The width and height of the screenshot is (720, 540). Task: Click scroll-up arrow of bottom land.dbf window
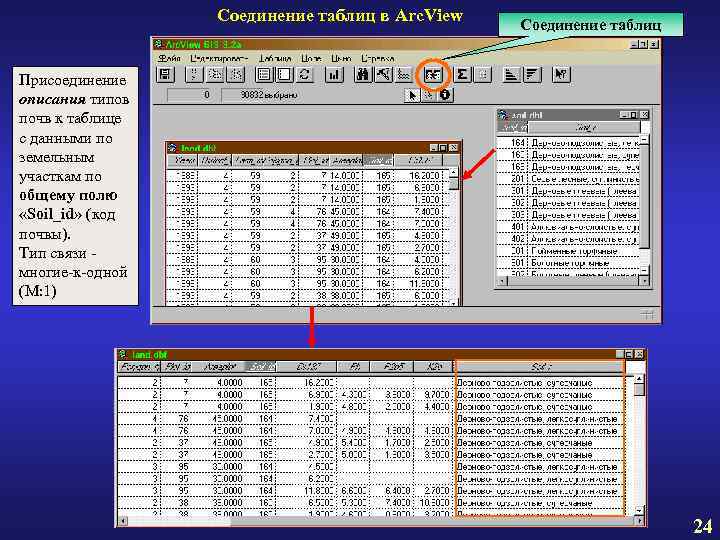pos(639,379)
